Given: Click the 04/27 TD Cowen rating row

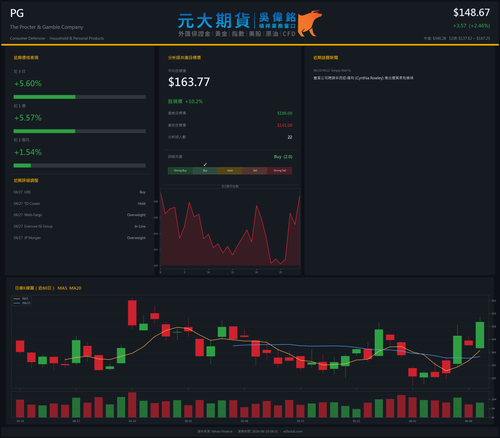Looking at the screenshot, I should click(80, 204).
